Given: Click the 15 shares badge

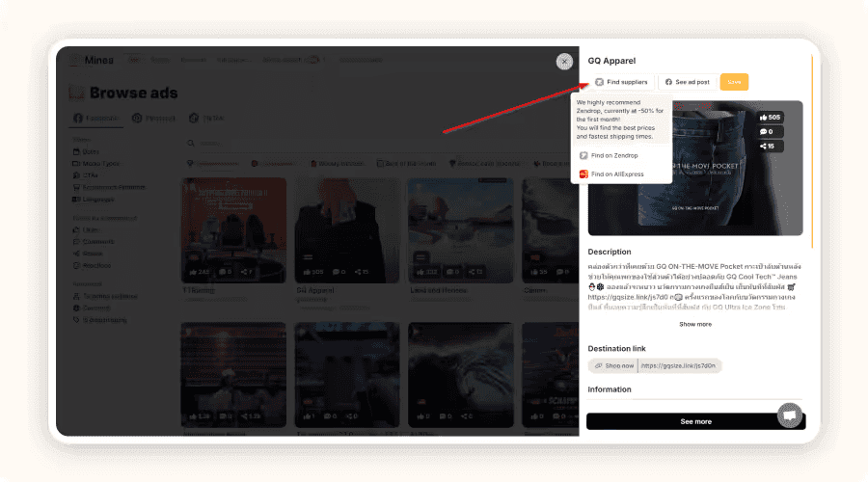Looking at the screenshot, I should pos(770,147).
